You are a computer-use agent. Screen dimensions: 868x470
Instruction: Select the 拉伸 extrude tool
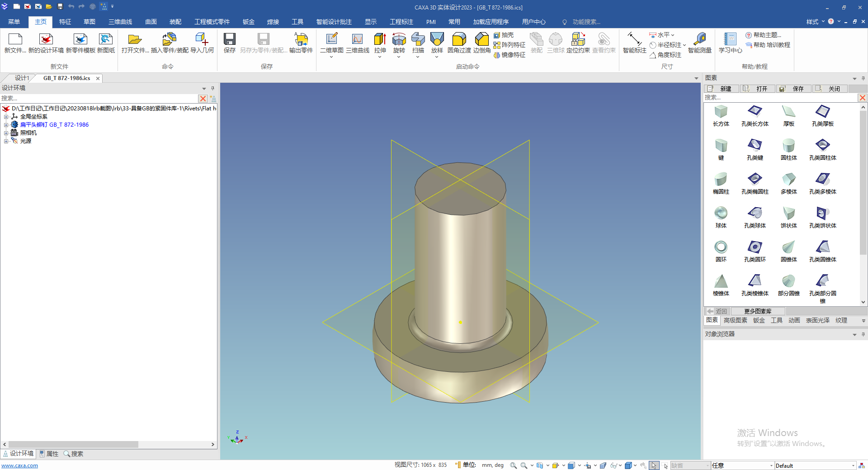coord(380,42)
